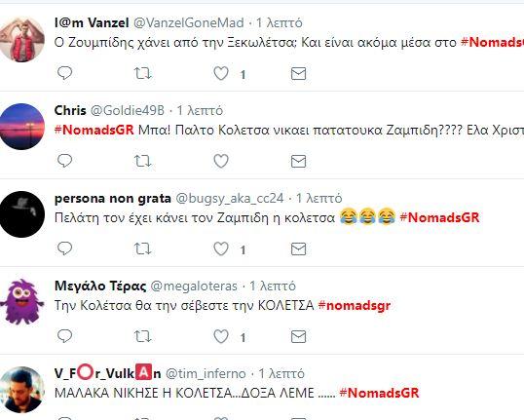
Task: Share Chris's tweet via message envelope
Action: pos(298,161)
